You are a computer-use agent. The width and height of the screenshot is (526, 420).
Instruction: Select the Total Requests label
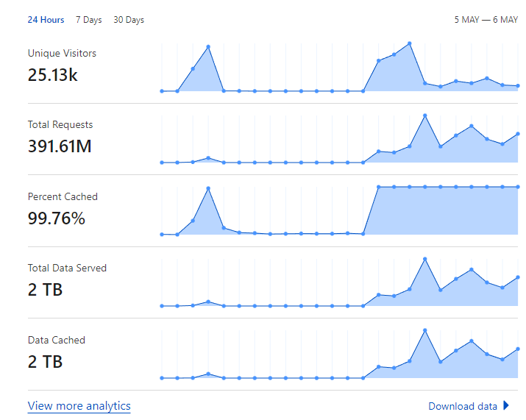tap(60, 125)
